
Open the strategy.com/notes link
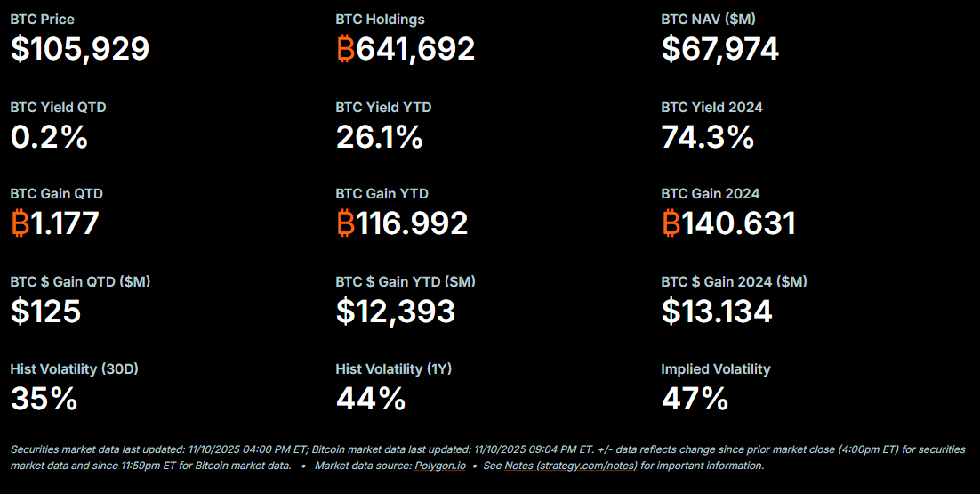(x=587, y=466)
